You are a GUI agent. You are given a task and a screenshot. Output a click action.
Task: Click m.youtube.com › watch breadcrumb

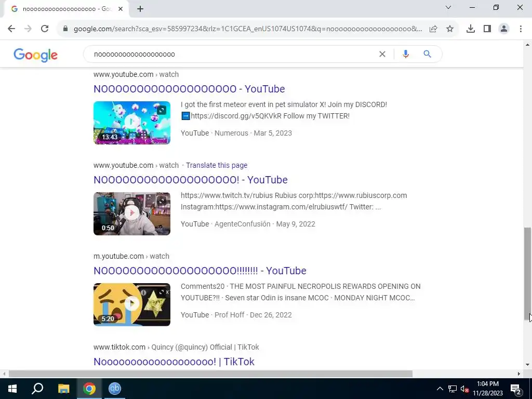[x=131, y=256]
